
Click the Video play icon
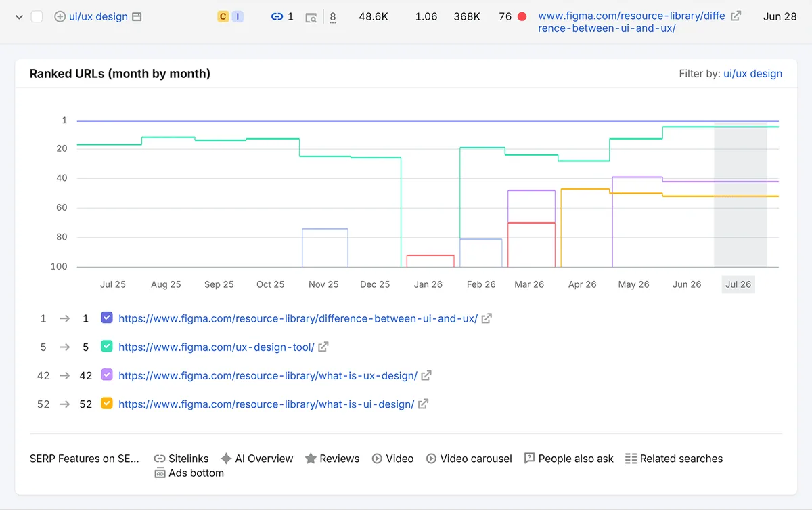[x=377, y=459]
